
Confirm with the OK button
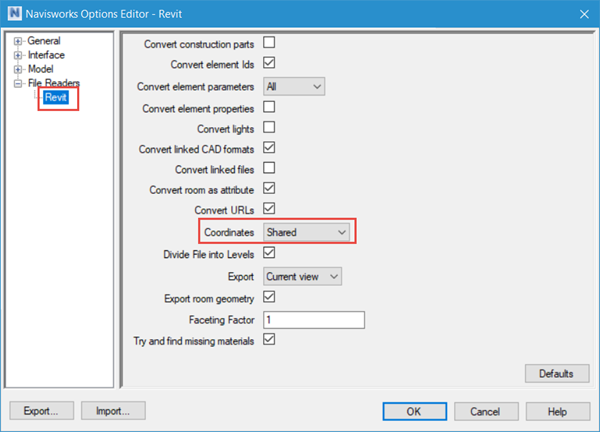coord(414,411)
